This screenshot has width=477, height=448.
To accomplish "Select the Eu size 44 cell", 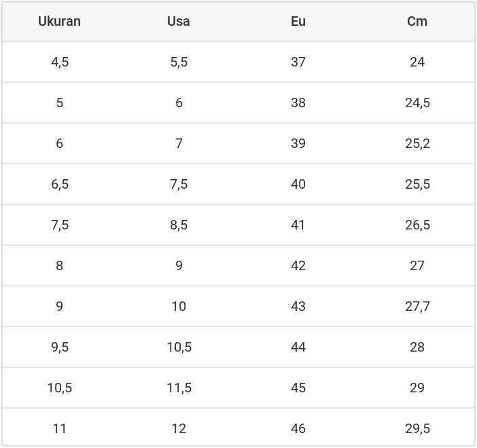I will tap(298, 347).
